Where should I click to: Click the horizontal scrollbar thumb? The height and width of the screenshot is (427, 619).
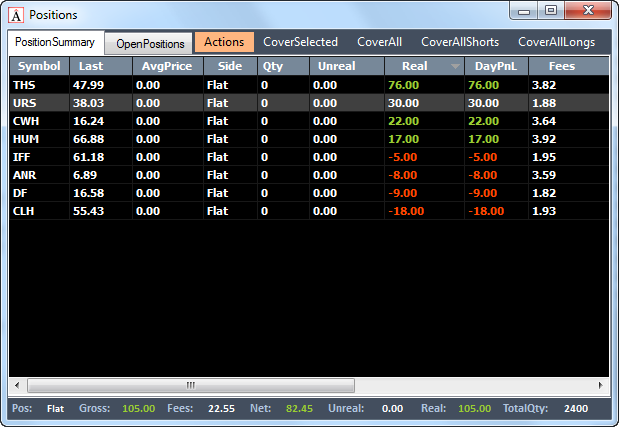point(191,385)
